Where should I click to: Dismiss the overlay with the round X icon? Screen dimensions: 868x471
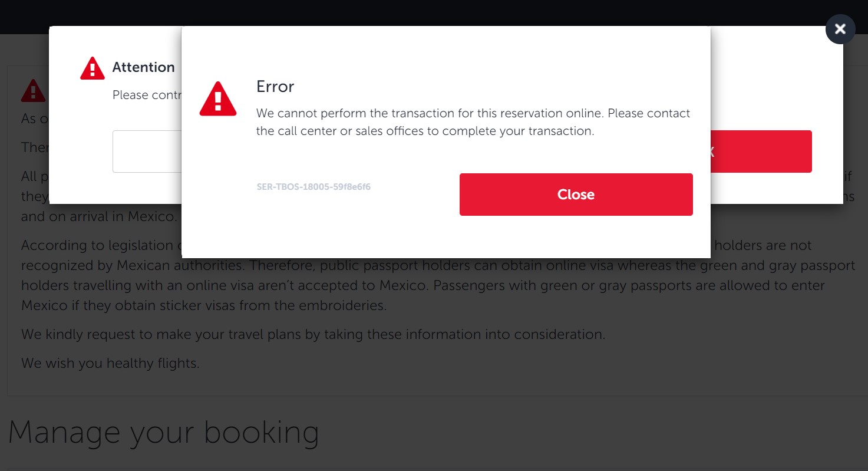840,29
